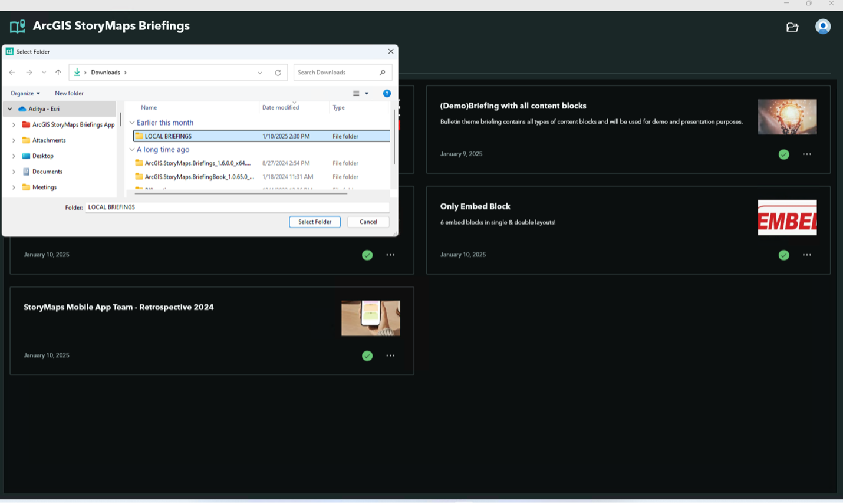Click the OneDrive cloud icon for Aditya - Esri
The width and height of the screenshot is (843, 504).
(22, 109)
